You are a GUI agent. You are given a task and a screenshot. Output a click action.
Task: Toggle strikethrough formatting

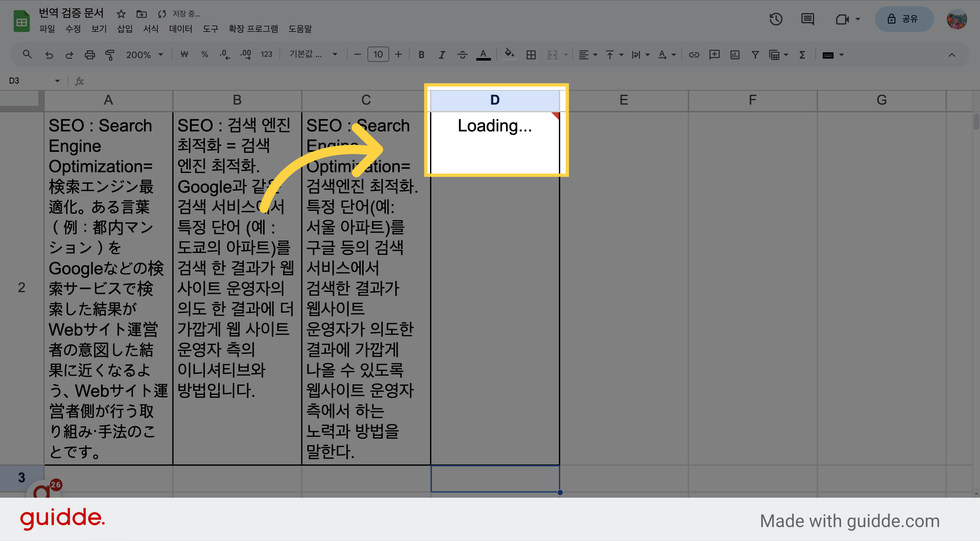pos(462,55)
